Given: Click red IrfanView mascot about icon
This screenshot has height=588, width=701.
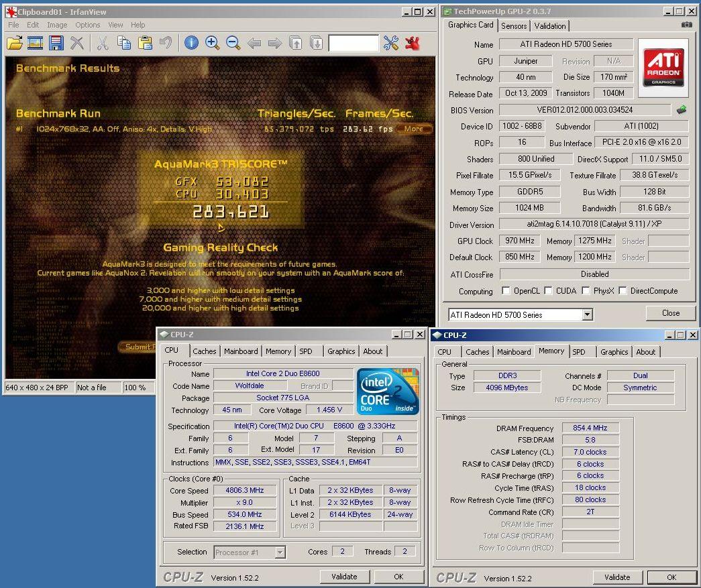Looking at the screenshot, I should tap(412, 44).
